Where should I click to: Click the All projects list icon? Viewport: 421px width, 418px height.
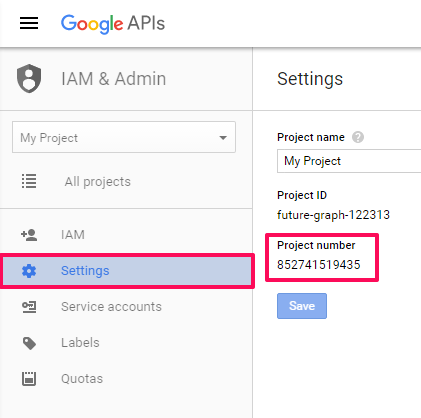(x=29, y=181)
